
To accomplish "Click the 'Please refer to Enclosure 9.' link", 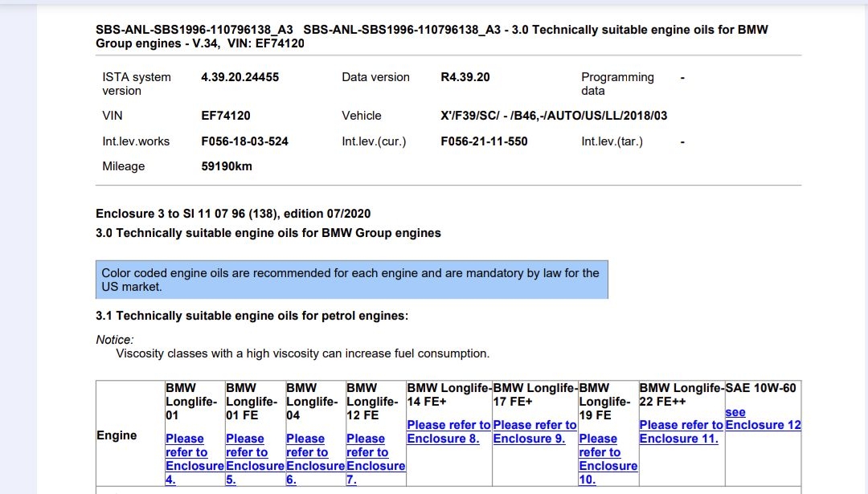I will coord(534,432).
